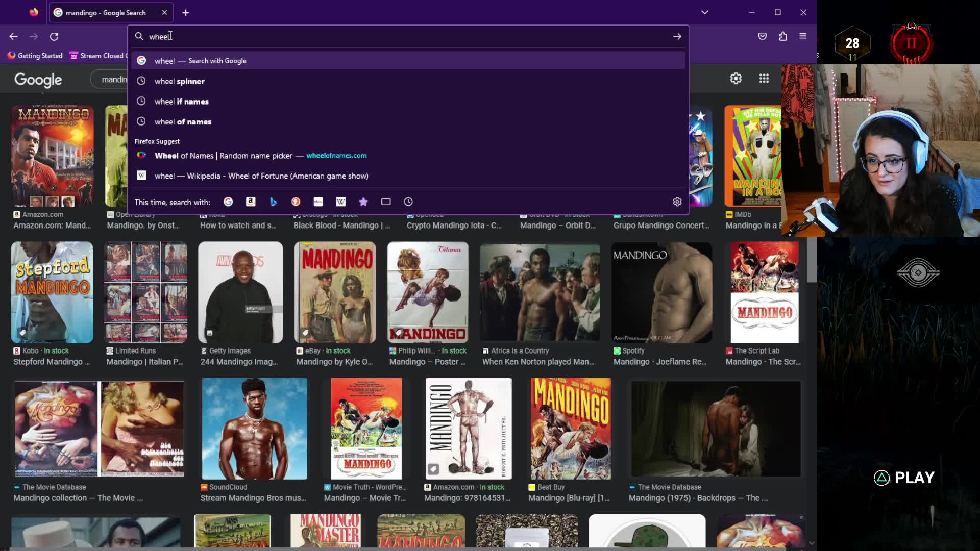The height and width of the screenshot is (551, 980).
Task: Search this time with Wikipedia icon
Action: [x=341, y=202]
